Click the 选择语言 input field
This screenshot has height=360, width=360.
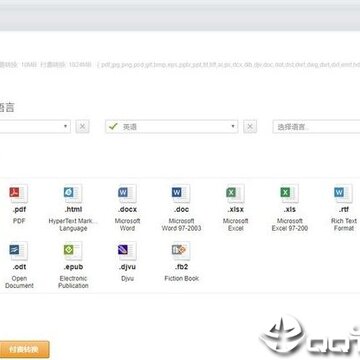[x=316, y=127]
